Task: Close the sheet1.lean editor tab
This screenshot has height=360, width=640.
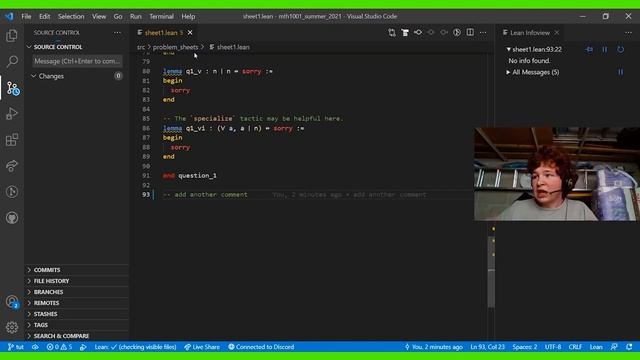Action: coord(190,33)
